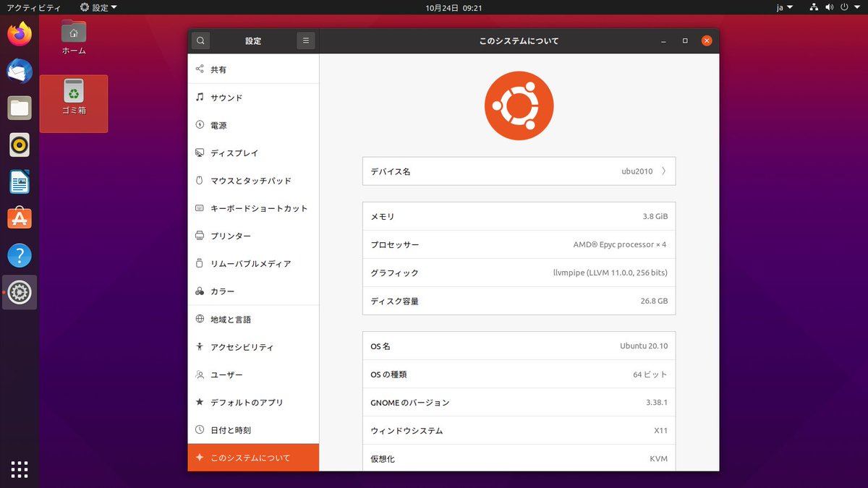This screenshot has height=488, width=868.
Task: Open the Files manager in the dock
Action: pyautogui.click(x=20, y=108)
